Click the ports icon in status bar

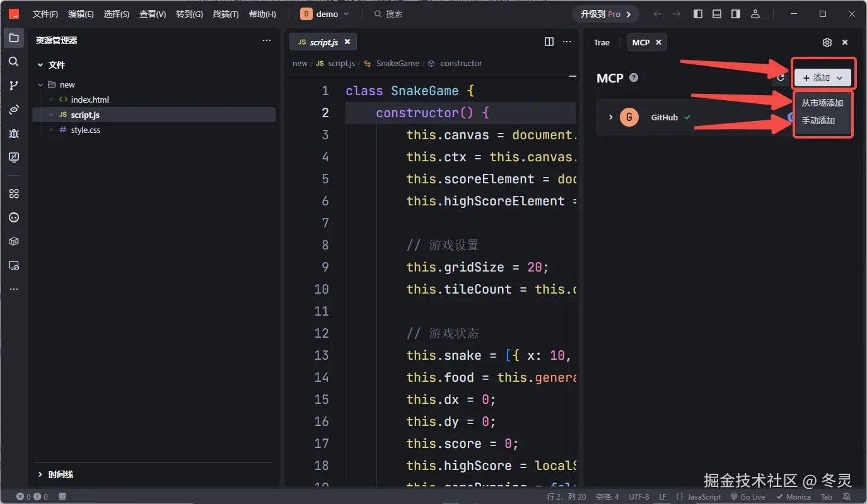[x=62, y=496]
